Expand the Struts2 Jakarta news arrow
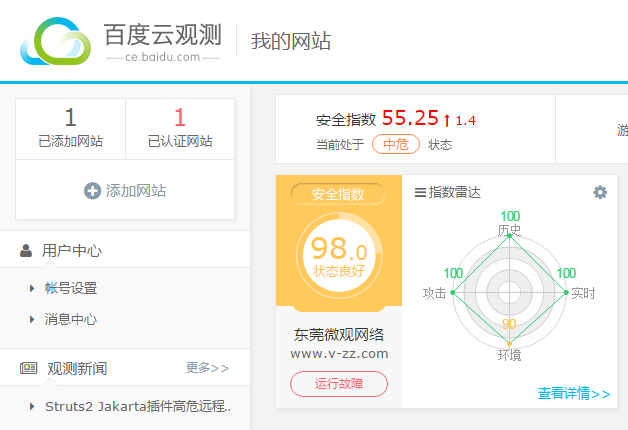 coord(32,406)
